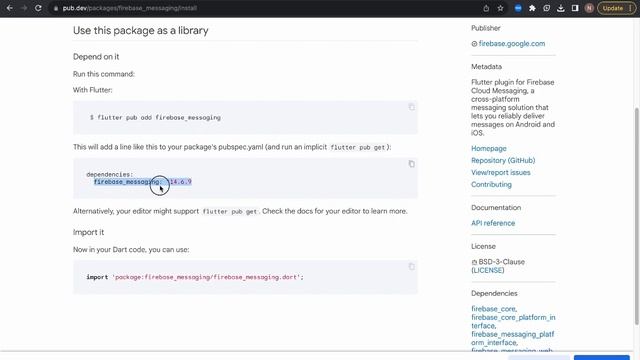
Task: Copy the dependencies snippet
Action: pyautogui.click(x=411, y=164)
